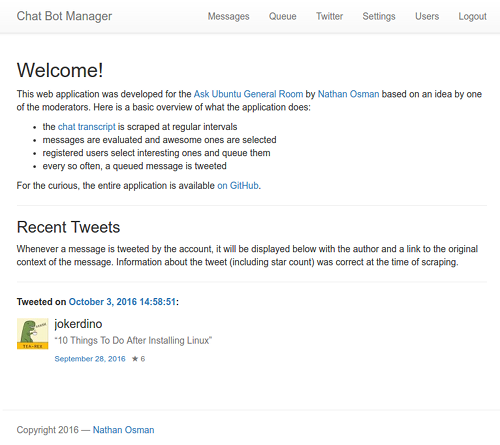This screenshot has width=500, height=445.
Task: Click the jokerdino author name
Action: pos(78,324)
